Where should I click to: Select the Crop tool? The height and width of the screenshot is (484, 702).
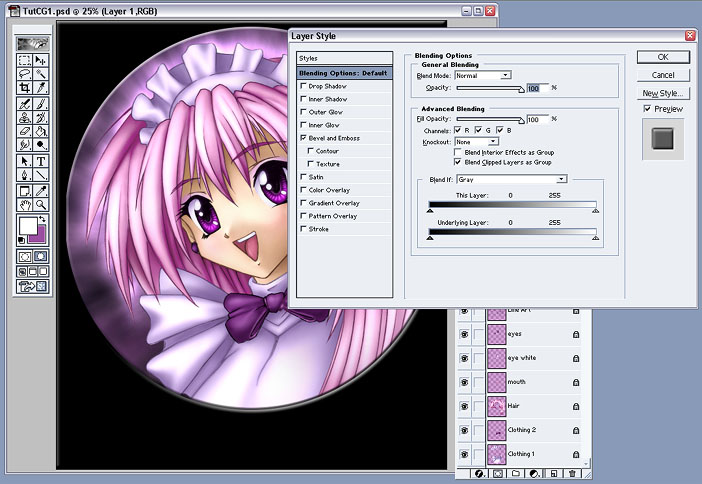24,87
